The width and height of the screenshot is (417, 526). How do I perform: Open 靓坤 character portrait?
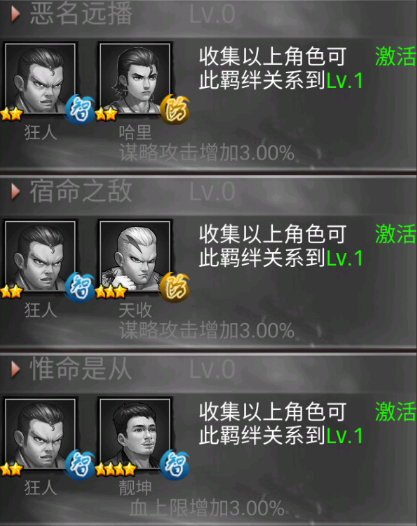coord(135,434)
